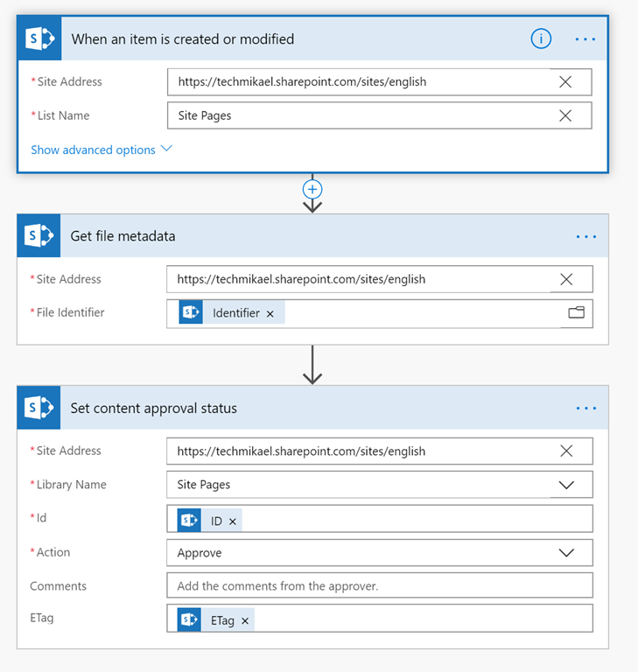Clear the List Name 'Site Pages' value
The image size is (638, 672).
point(565,115)
